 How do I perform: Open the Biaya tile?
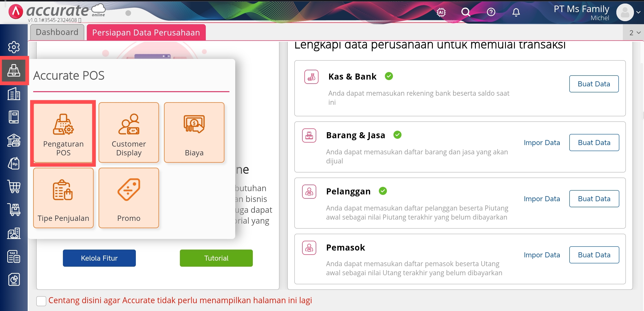coord(194,132)
